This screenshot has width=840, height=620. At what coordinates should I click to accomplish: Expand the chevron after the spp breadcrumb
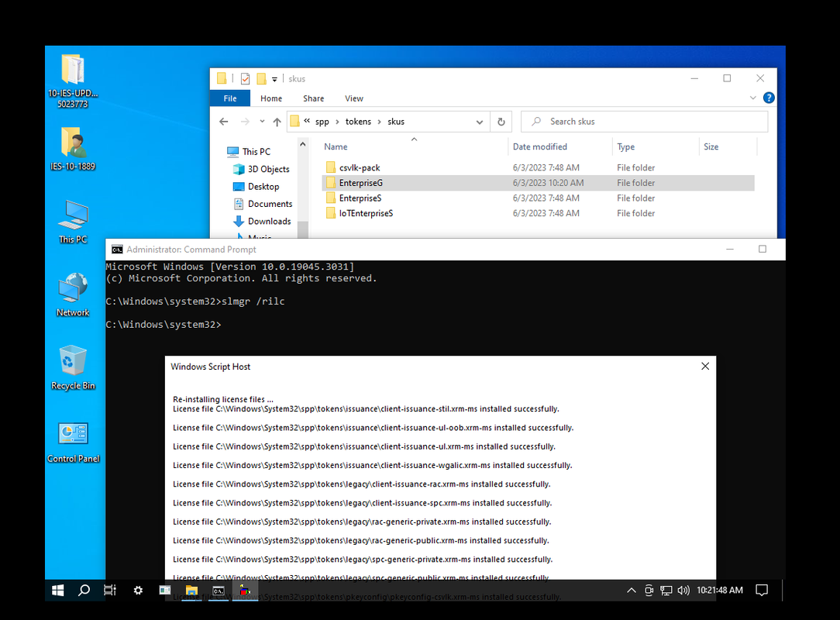[338, 122]
